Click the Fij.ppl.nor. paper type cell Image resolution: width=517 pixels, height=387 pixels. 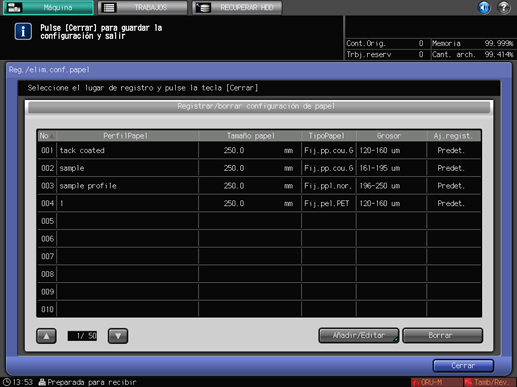329,186
